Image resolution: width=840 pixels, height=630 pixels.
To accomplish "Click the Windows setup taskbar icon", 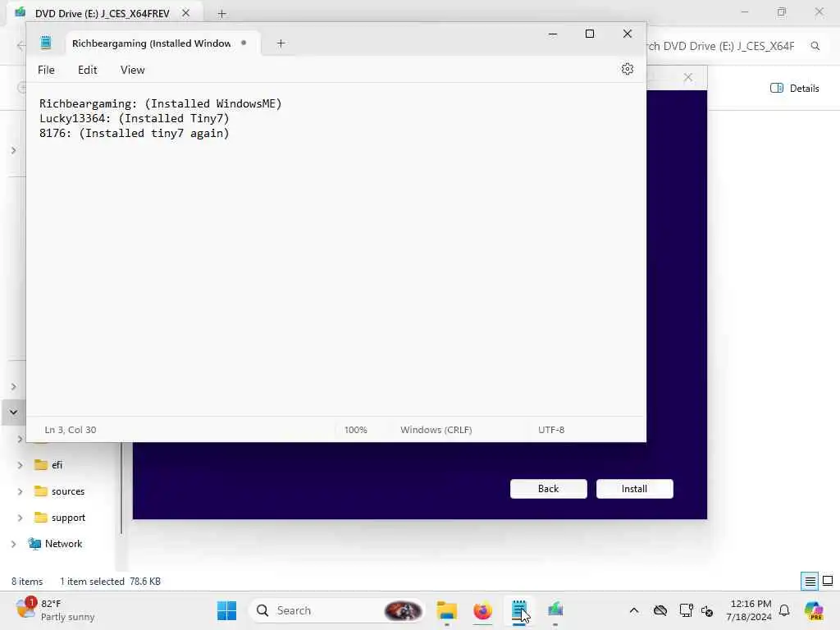I will pos(555,610).
